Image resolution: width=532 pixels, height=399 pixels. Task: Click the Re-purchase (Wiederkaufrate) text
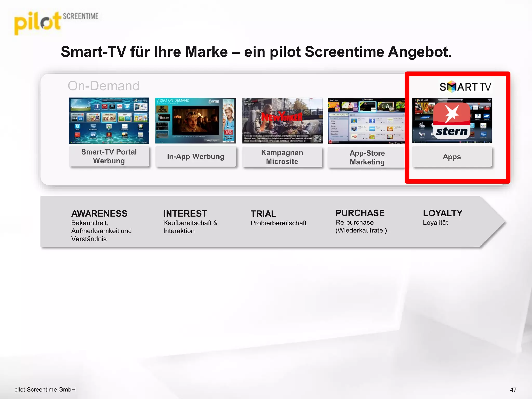361,227
